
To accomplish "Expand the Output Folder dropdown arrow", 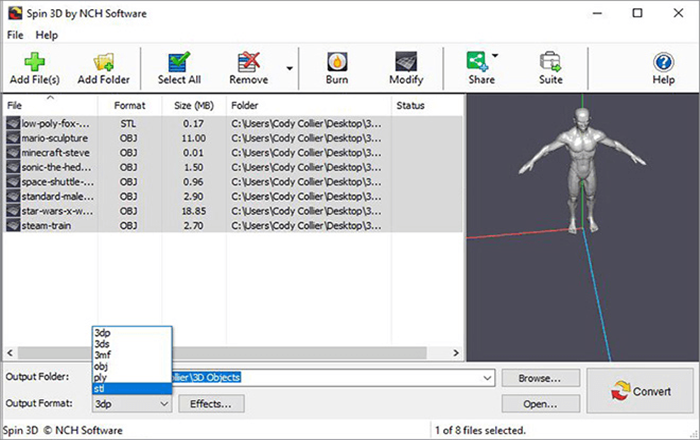I will pyautogui.click(x=487, y=378).
